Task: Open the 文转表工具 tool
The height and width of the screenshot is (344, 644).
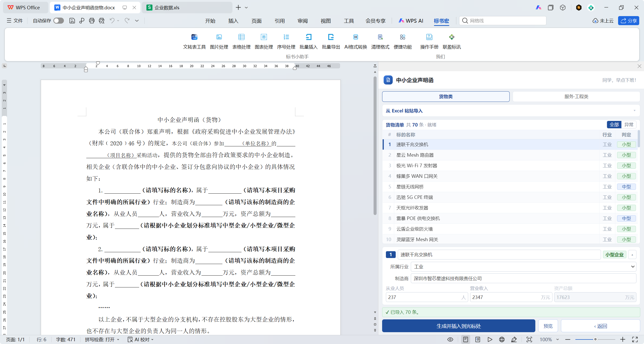Action: tap(194, 41)
